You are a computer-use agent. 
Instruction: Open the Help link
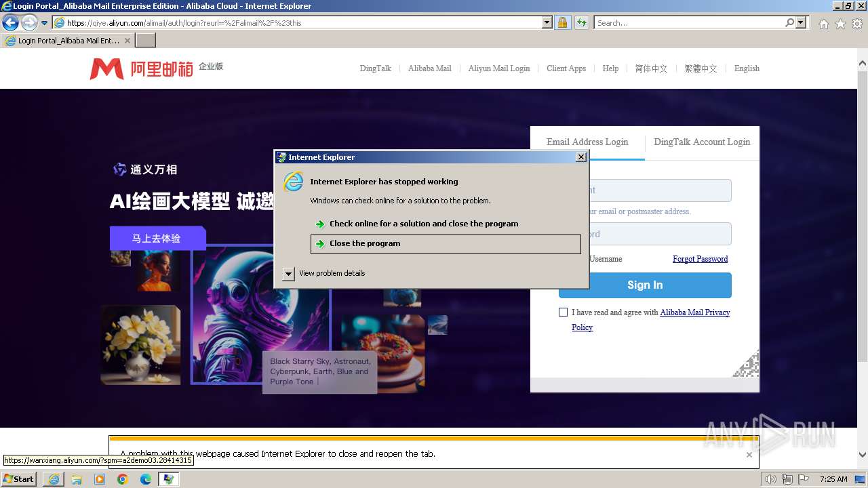(610, 68)
